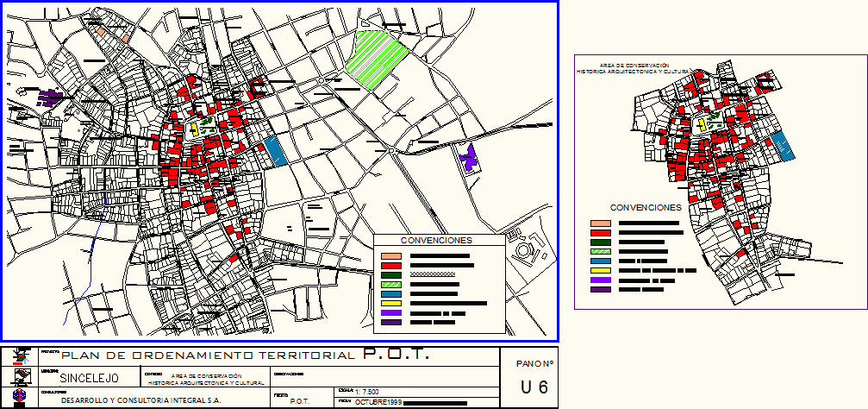Image resolution: width=868 pixels, height=409 pixels.
Task: Click the circular stadium symbol beside main legend
Action: (x=523, y=252)
